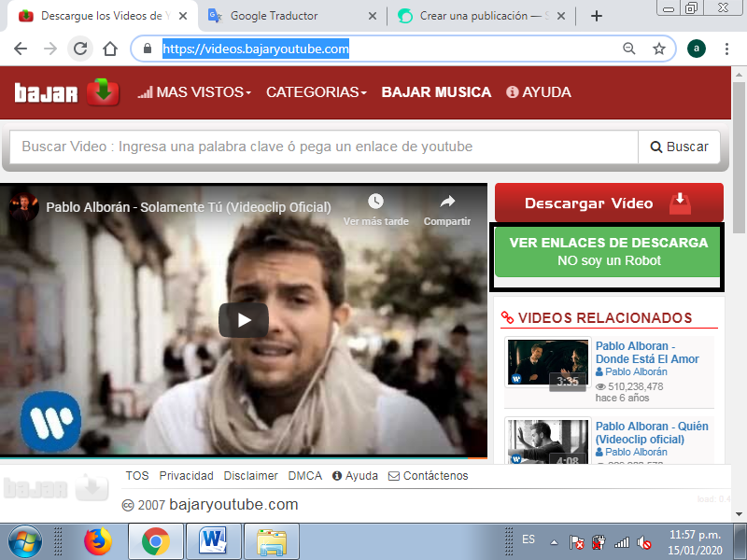This screenshot has width=747, height=560.
Task: Open the TOS footer link
Action: (137, 476)
